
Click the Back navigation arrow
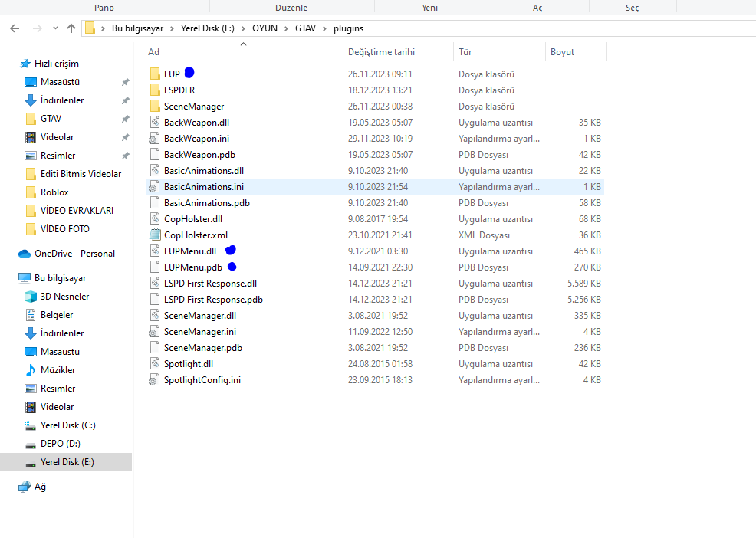coord(15,28)
